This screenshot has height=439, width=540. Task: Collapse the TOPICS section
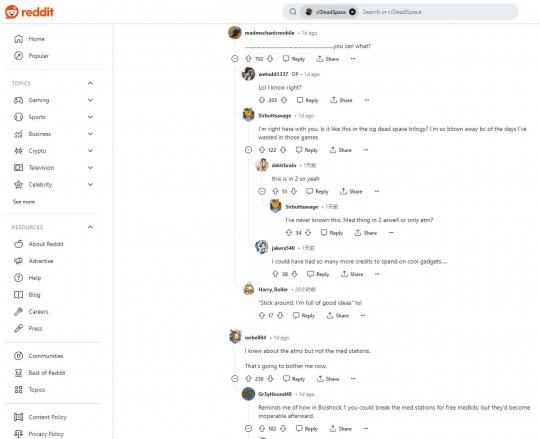point(90,83)
